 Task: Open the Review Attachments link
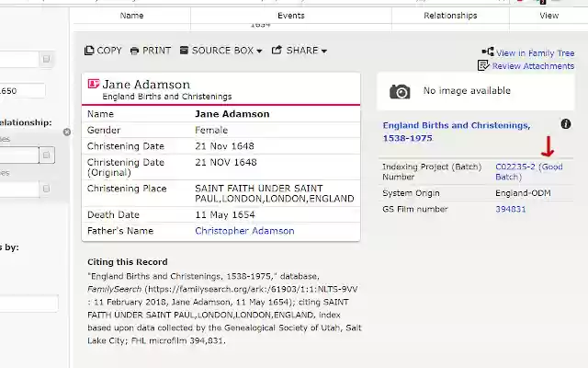533,66
